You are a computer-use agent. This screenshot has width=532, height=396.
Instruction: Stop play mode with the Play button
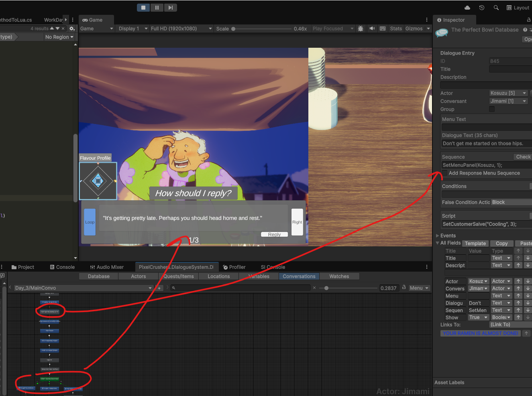143,8
